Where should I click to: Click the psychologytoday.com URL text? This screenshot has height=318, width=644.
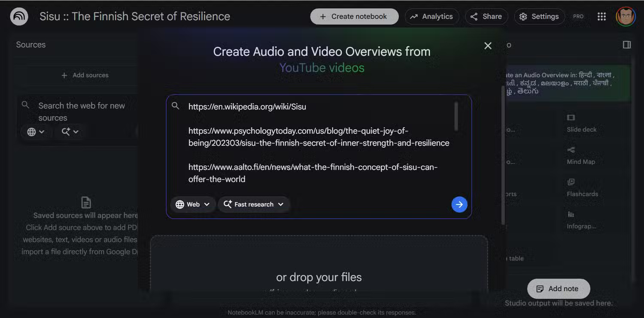(319, 137)
